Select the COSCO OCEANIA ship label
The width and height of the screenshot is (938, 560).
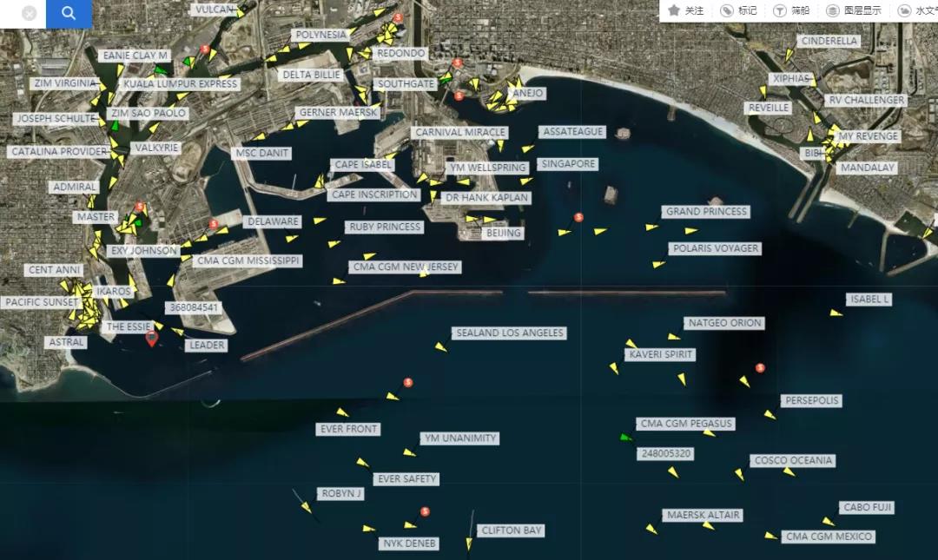[x=793, y=461]
